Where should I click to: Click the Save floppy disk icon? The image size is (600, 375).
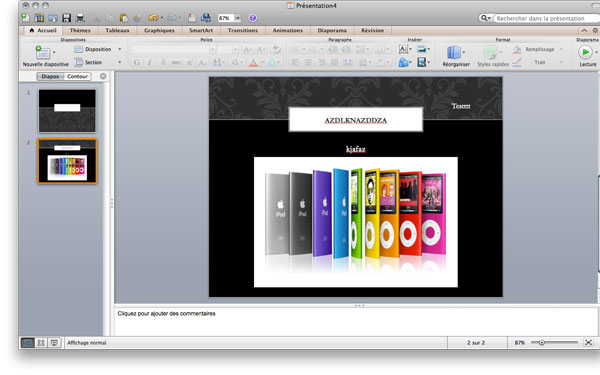pos(67,18)
